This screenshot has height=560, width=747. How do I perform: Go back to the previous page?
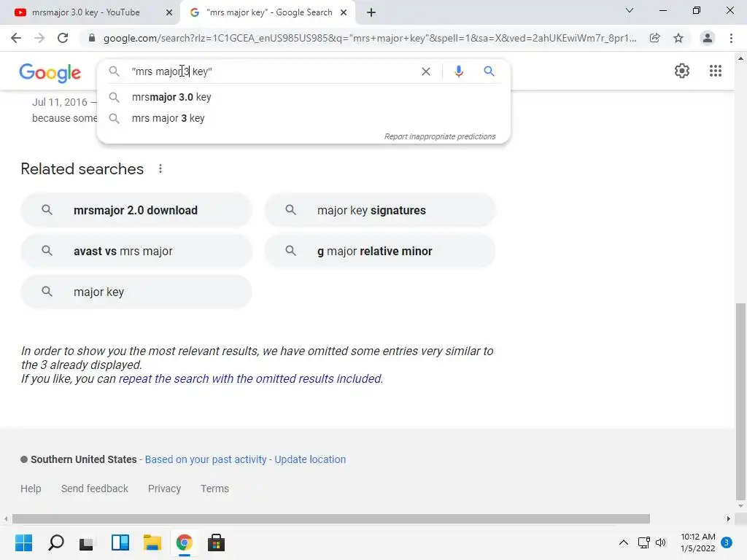click(16, 38)
